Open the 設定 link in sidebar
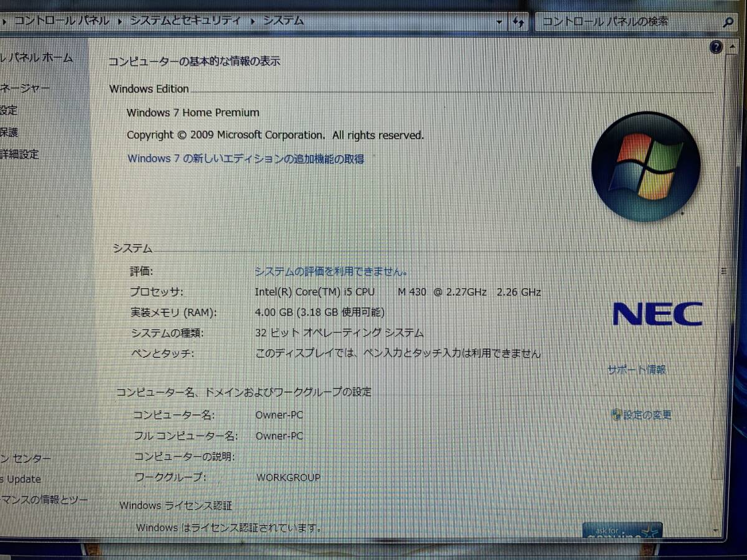Viewport: 747px width, 560px height. click(x=9, y=111)
